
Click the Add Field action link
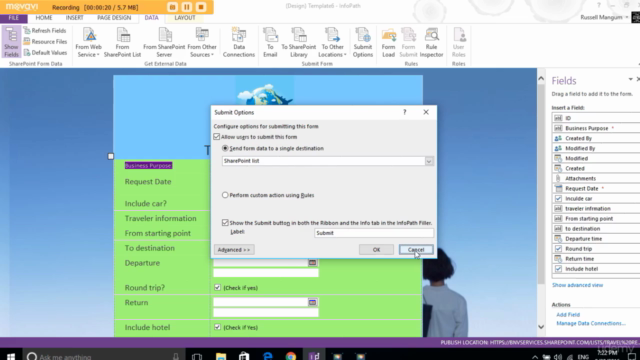click(x=568, y=315)
